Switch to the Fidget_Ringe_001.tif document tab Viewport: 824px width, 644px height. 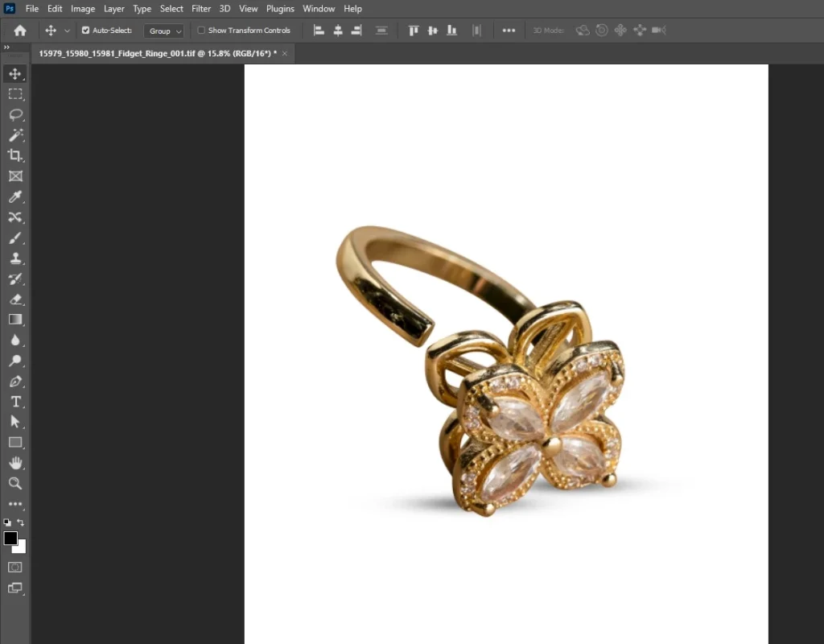coord(157,53)
